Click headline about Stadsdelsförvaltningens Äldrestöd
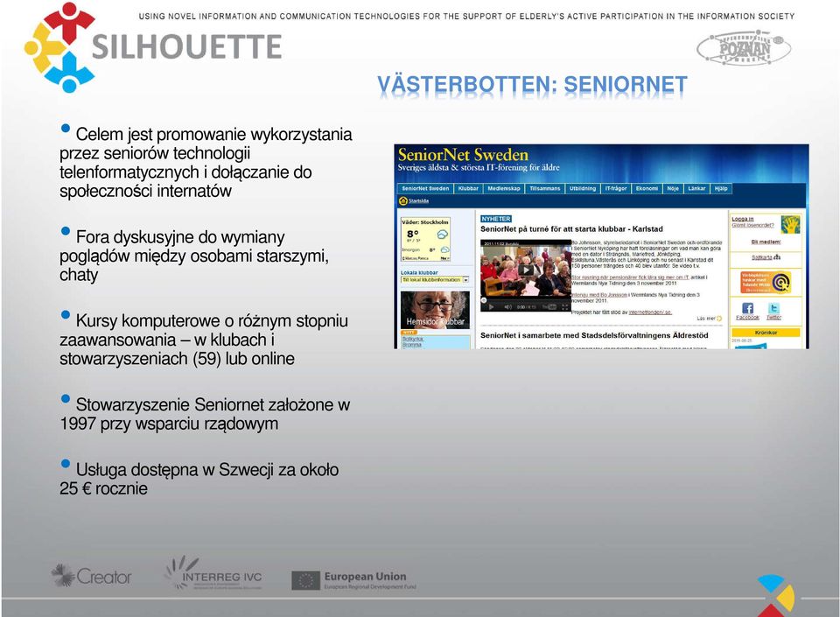This screenshot has height=617, width=840. (594, 335)
